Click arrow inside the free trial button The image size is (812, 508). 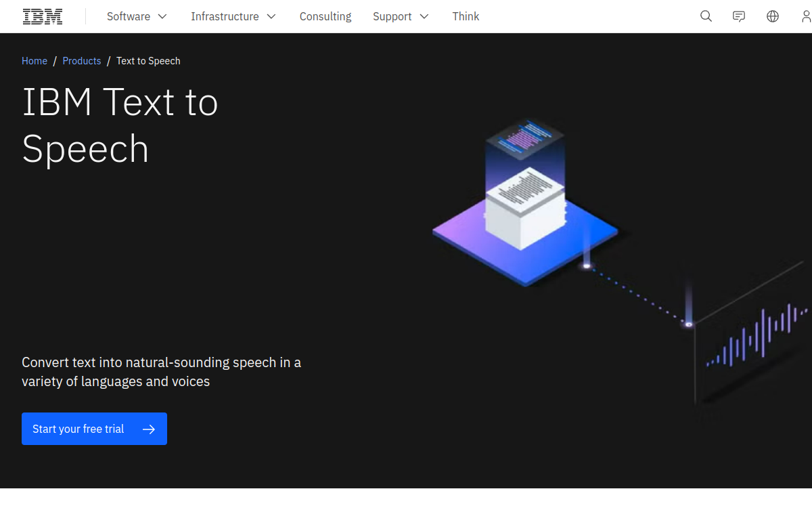click(149, 429)
